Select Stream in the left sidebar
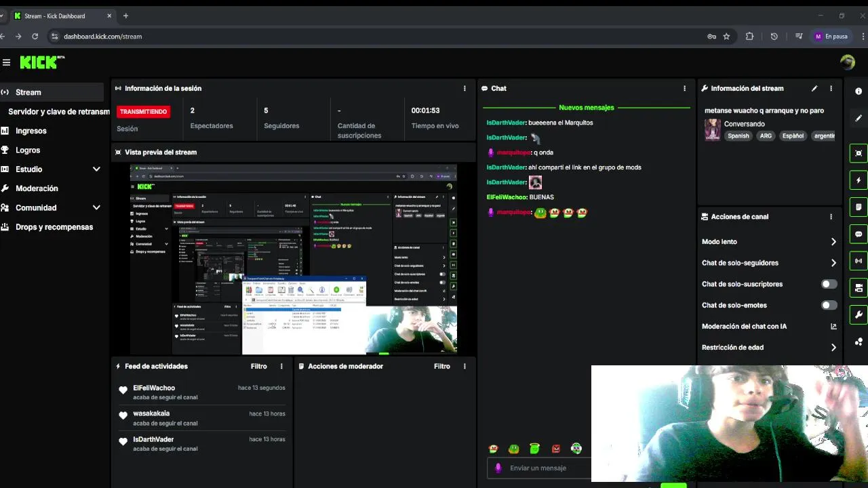The image size is (868, 488). (52, 92)
